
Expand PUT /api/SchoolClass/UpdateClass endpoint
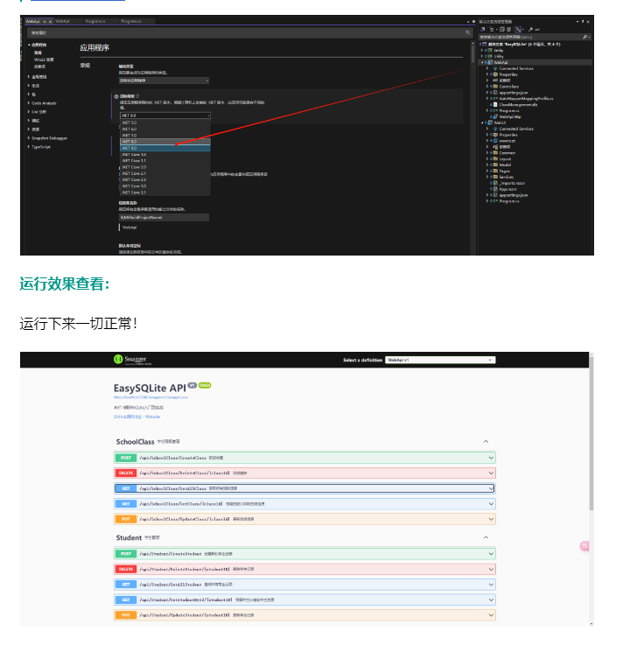point(304,519)
